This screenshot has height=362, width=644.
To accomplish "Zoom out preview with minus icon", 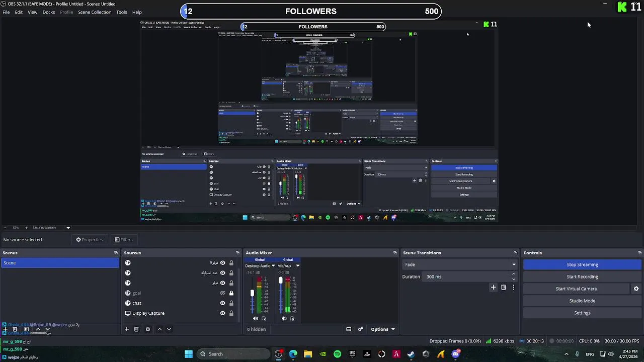I will 5,228.
